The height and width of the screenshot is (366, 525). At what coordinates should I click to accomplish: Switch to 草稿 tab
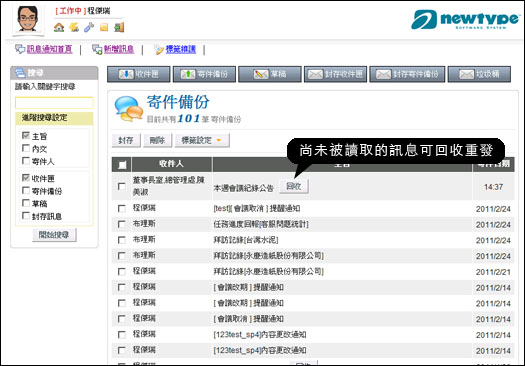tap(270, 74)
